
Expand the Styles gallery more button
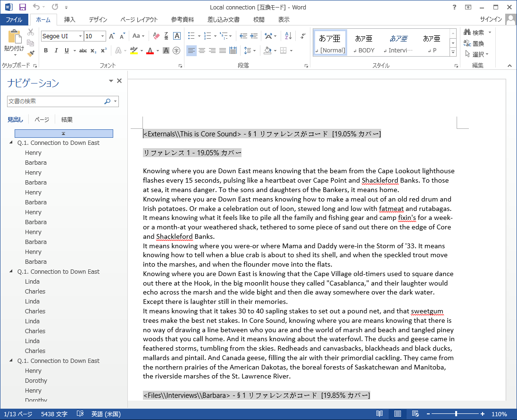(x=453, y=51)
